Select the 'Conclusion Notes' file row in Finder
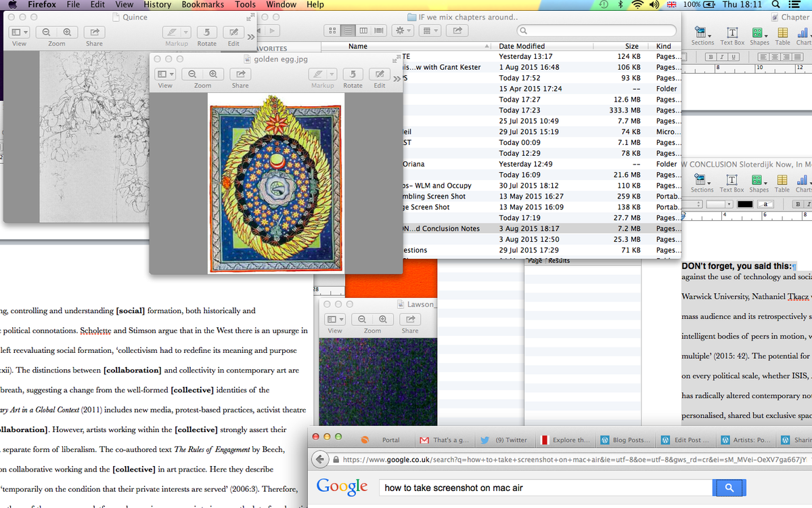812x508 pixels. pos(541,228)
